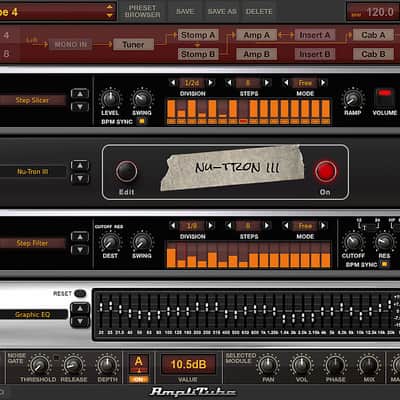Click the preset name up/down arrows
The width and height of the screenshot is (400, 400).
(109, 11)
